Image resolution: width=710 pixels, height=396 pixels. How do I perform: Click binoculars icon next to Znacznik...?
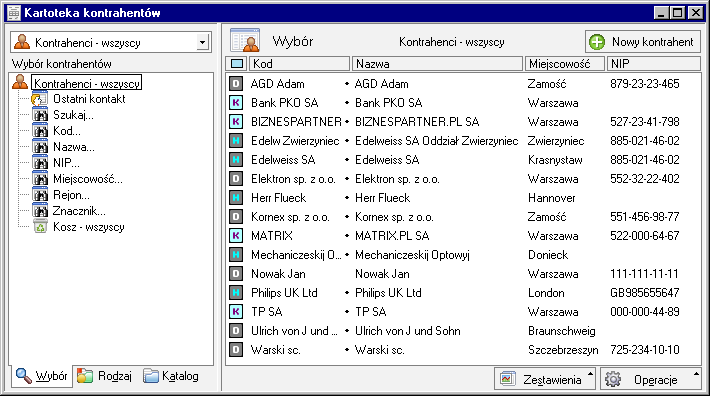pyautogui.click(x=40, y=211)
